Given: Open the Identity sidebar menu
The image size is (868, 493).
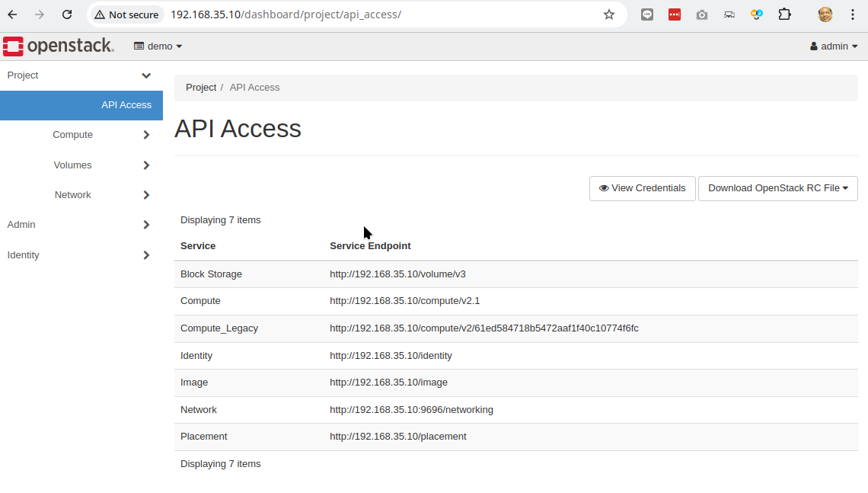Looking at the screenshot, I should (81, 255).
